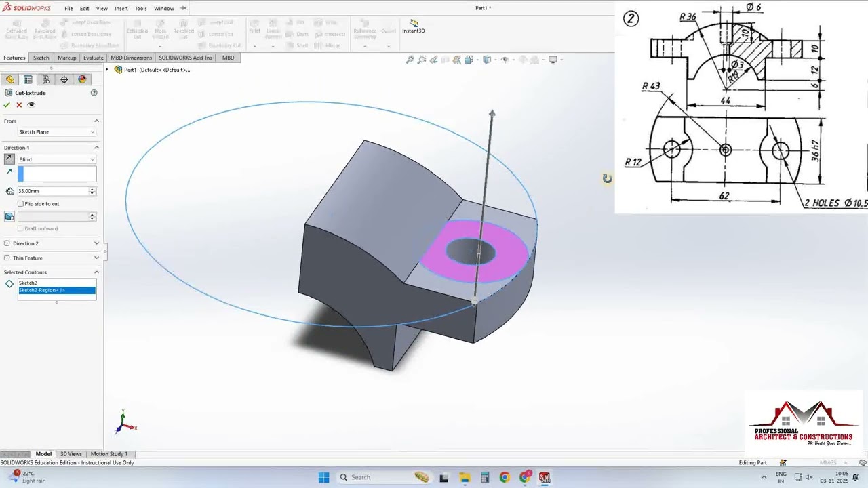Toggle detailed preview with the eye icon
Image resolution: width=868 pixels, height=488 pixels.
[31, 105]
